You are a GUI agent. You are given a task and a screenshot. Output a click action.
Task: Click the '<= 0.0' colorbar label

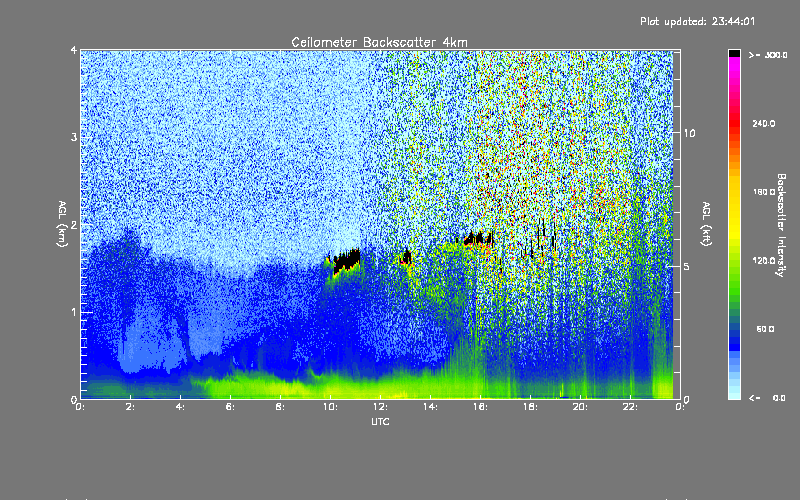(x=767, y=398)
